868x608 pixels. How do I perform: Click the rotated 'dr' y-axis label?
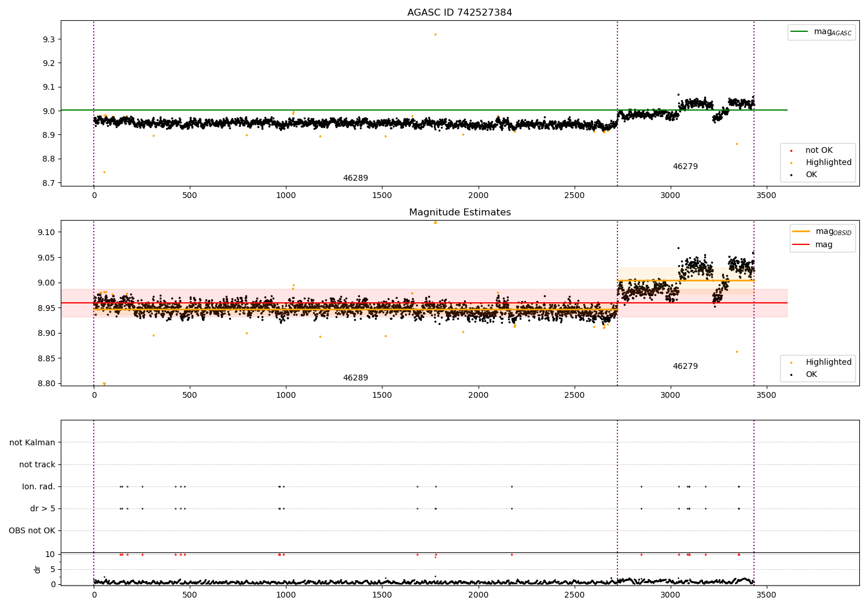38,569
